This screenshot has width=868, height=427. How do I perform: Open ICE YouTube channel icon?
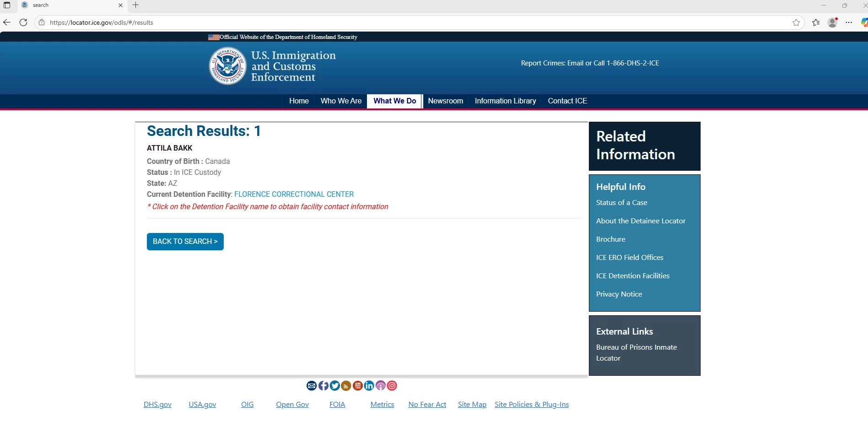point(357,386)
